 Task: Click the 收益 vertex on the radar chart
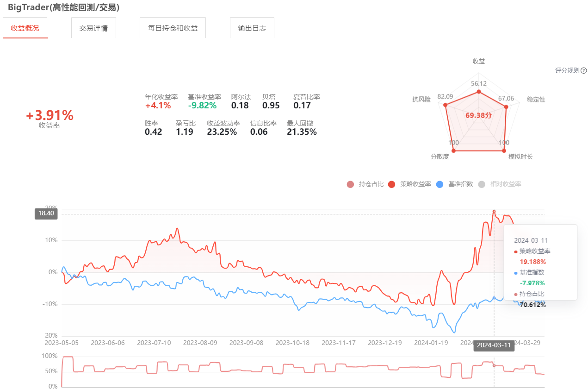coord(479,92)
